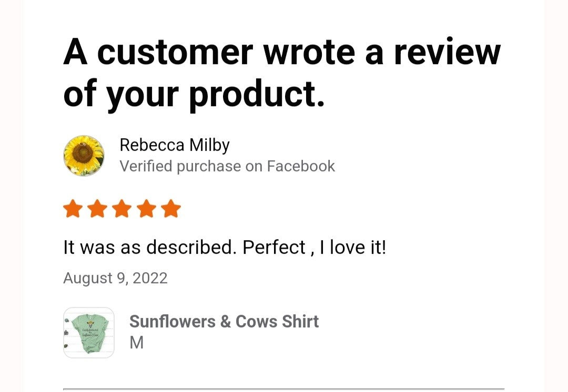This screenshot has width=568, height=392.
Task: Click the Verified purchase on Facebook label
Action: pos(227,167)
